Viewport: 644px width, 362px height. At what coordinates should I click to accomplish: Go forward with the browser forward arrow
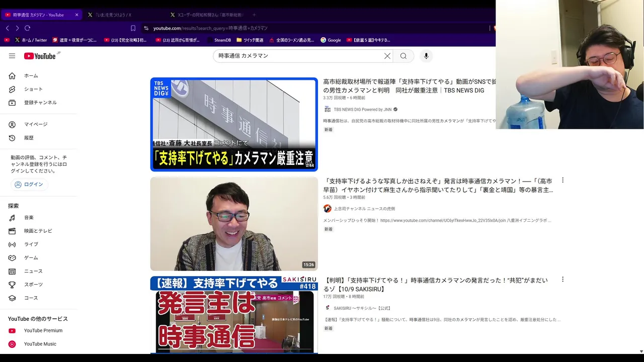17,28
